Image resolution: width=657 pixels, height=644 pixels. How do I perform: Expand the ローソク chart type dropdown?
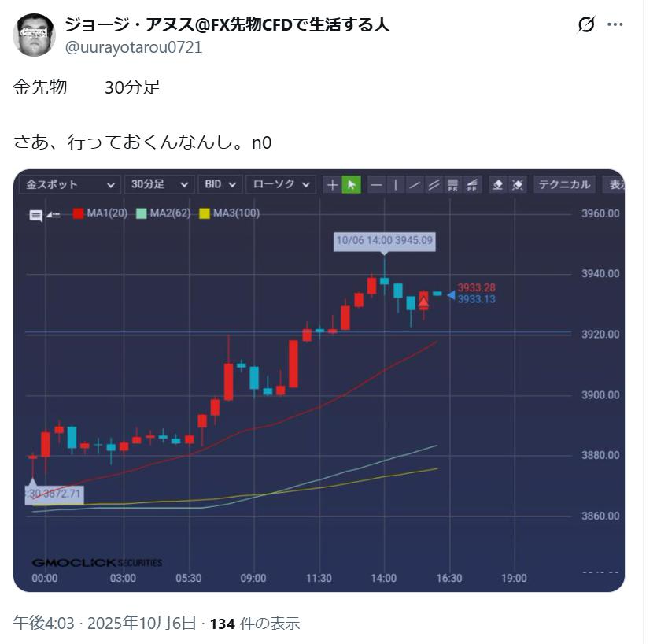tap(280, 184)
